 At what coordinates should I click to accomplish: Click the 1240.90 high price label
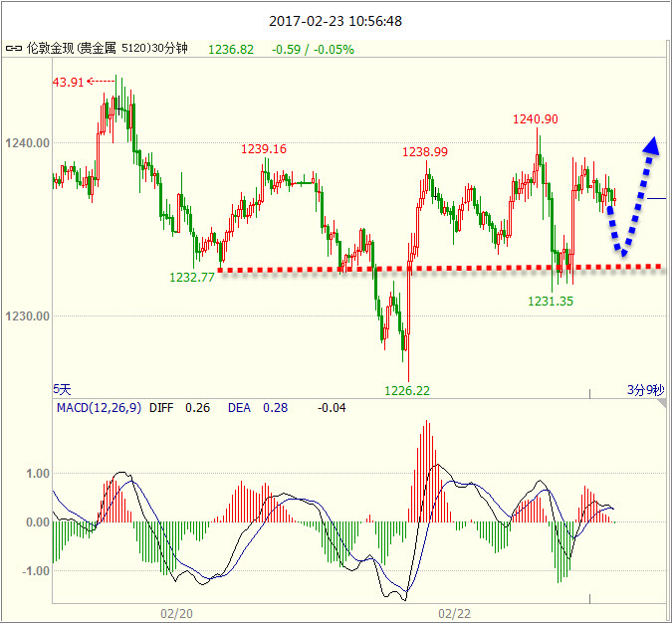[536, 119]
